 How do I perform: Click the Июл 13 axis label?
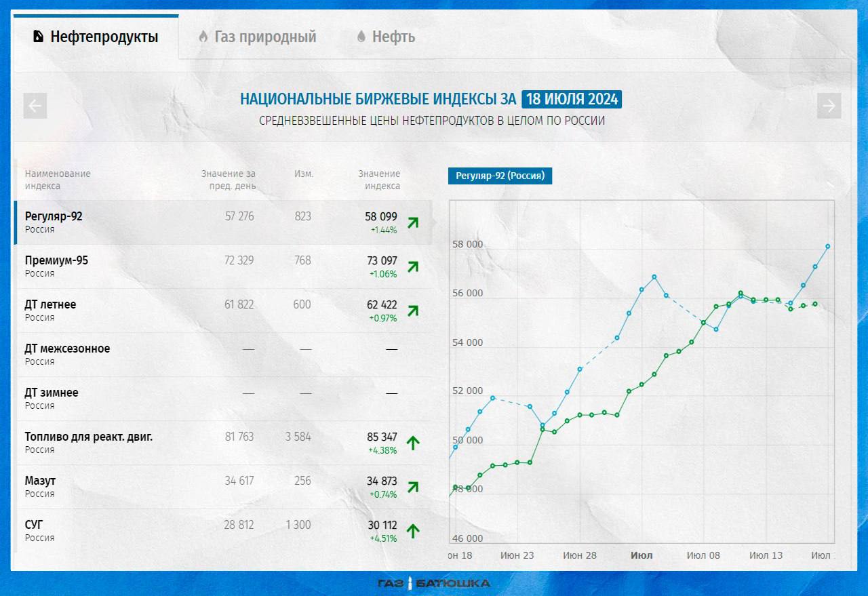[x=766, y=555]
